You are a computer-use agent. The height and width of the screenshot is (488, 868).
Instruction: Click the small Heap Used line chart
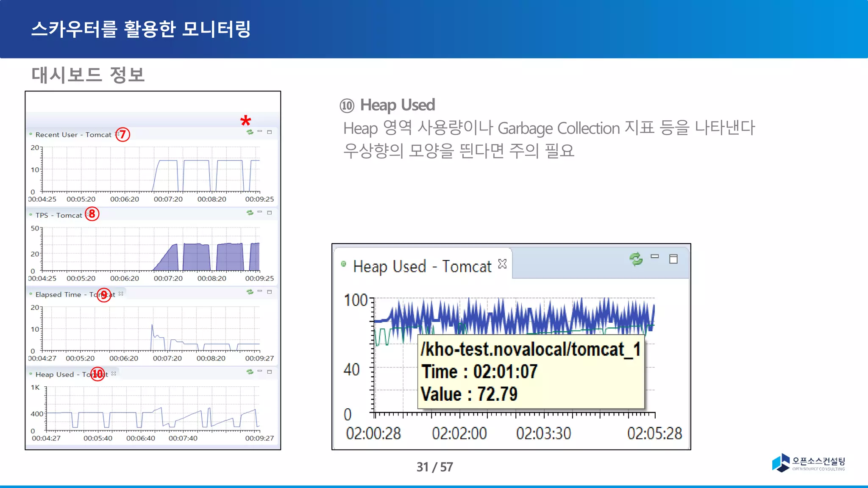coord(153,409)
